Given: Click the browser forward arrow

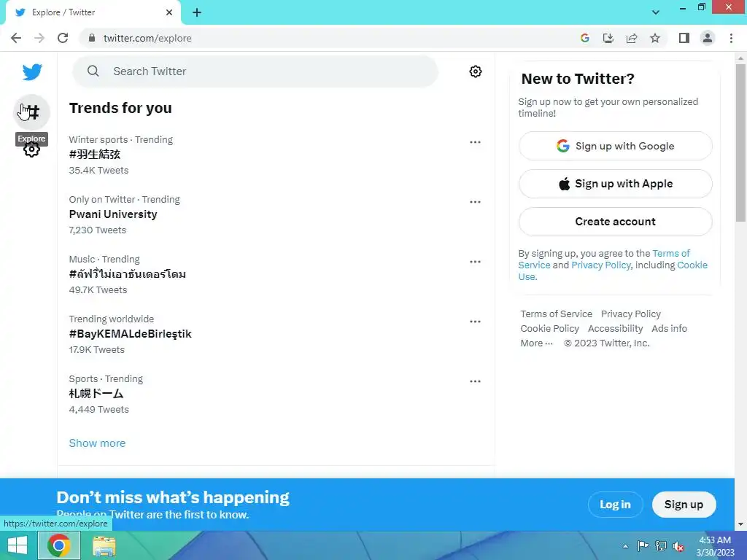Looking at the screenshot, I should [x=39, y=38].
